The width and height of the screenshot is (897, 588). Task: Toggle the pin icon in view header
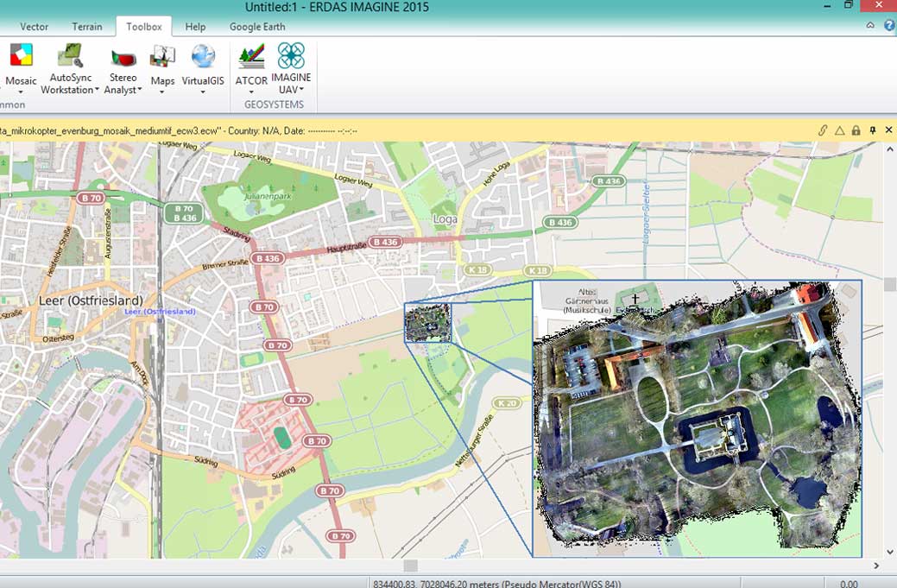click(x=873, y=130)
